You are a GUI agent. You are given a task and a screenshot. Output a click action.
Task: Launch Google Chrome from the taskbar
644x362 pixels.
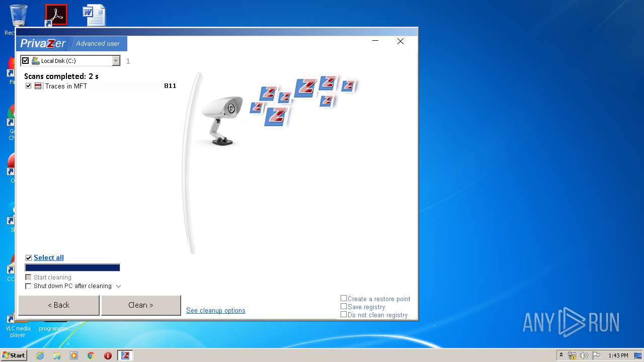[91, 355]
